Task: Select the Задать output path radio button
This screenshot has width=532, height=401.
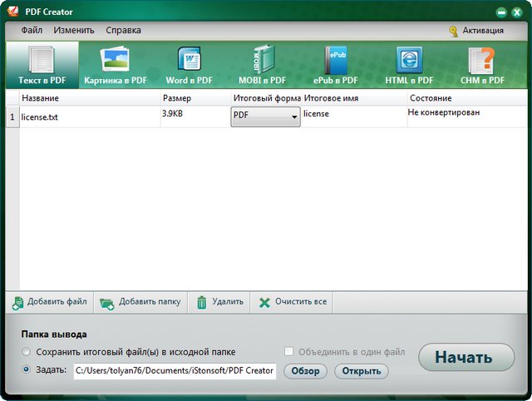Action: (x=27, y=370)
